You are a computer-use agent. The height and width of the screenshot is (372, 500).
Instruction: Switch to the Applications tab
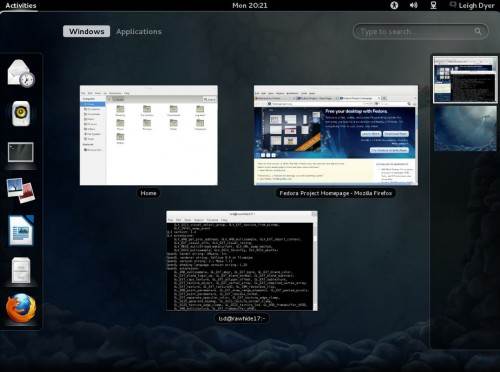click(x=139, y=32)
